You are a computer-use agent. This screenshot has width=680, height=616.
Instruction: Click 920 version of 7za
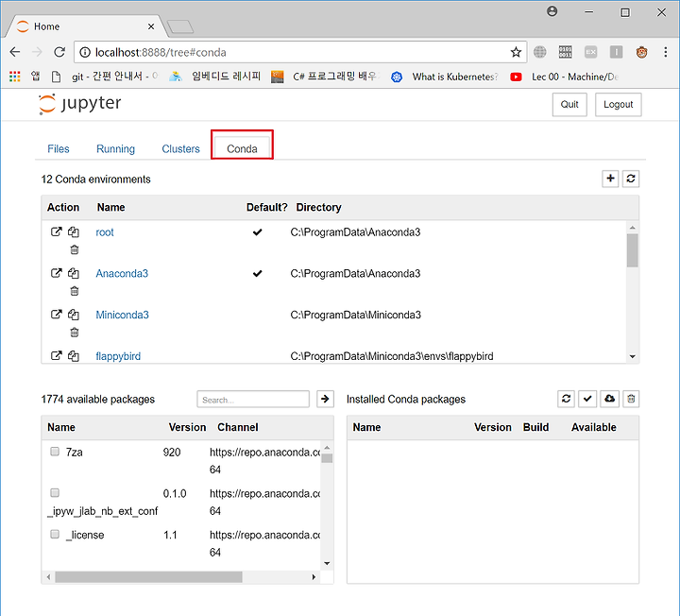pos(172,452)
